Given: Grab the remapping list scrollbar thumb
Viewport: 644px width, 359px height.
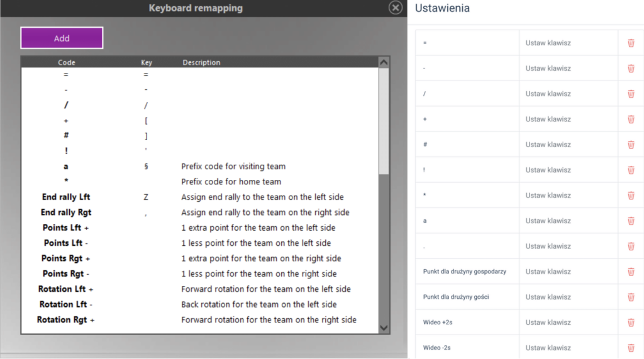Looking at the screenshot, I should 384,119.
